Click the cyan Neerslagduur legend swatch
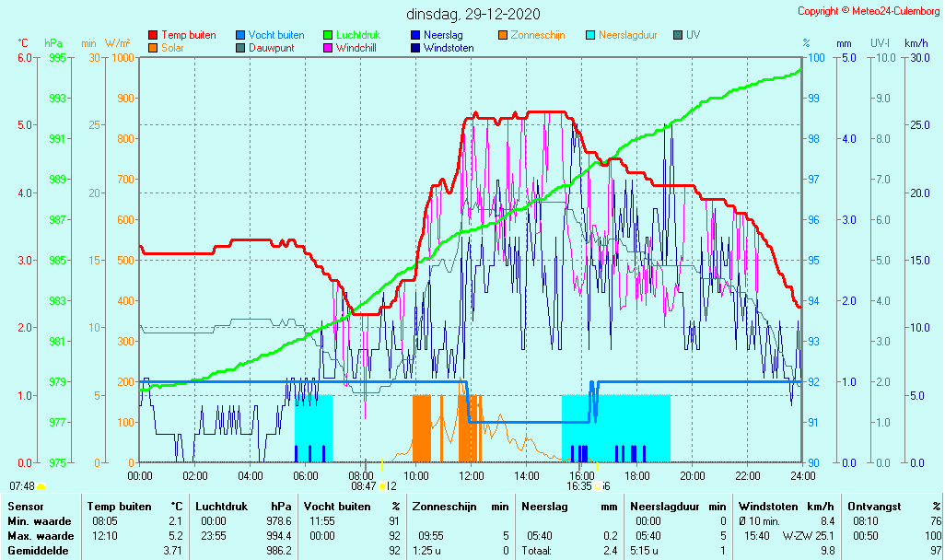Image resolution: width=945 pixels, height=560 pixels. (590, 35)
